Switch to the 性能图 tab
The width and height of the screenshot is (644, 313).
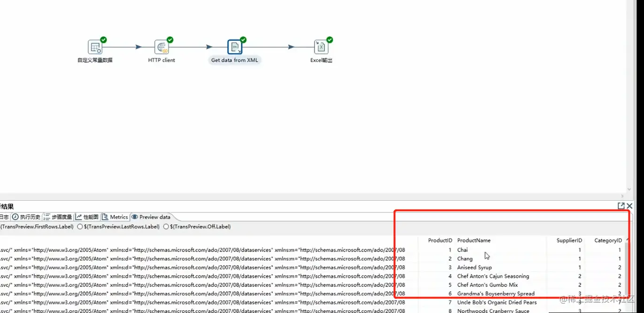tap(87, 217)
